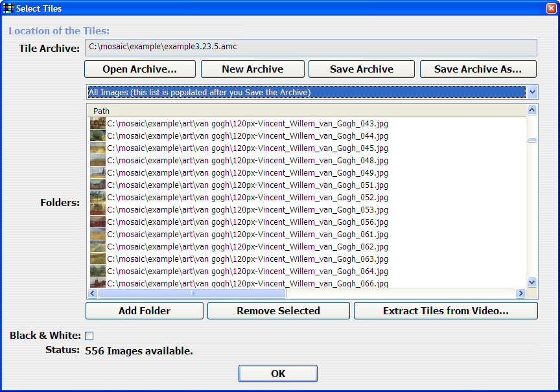The height and width of the screenshot is (392, 560).
Task: Click the Path column header
Action: pyautogui.click(x=306, y=111)
